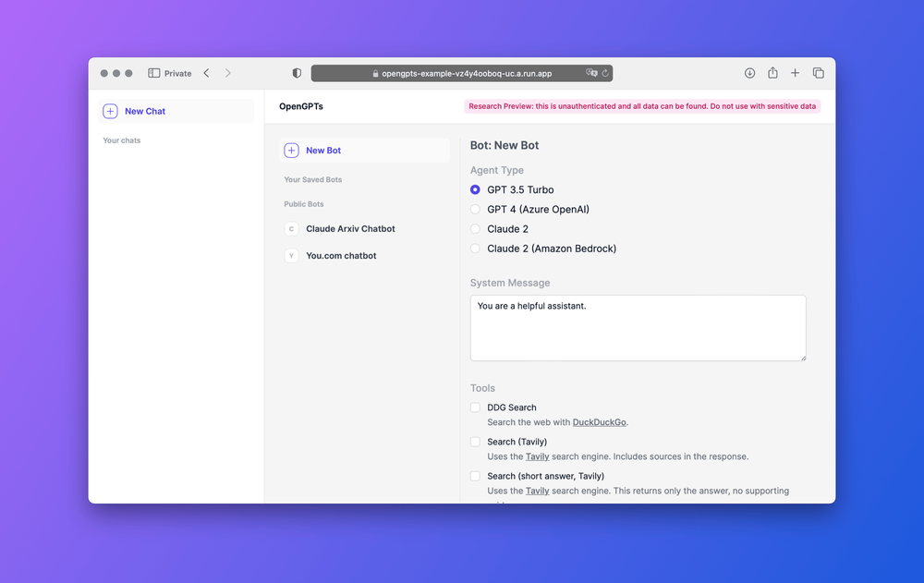Click the New Bot plus icon
Image resolution: width=924 pixels, height=583 pixels.
tap(291, 151)
